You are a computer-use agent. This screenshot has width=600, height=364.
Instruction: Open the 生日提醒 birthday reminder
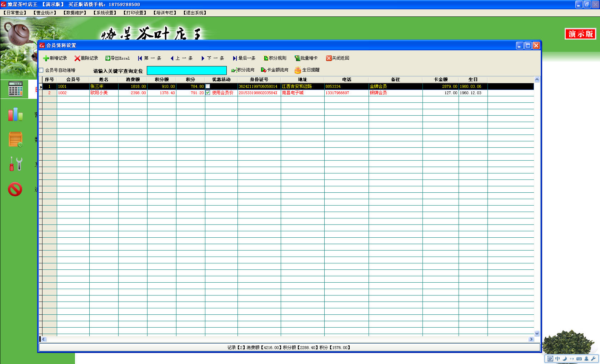pos(307,70)
